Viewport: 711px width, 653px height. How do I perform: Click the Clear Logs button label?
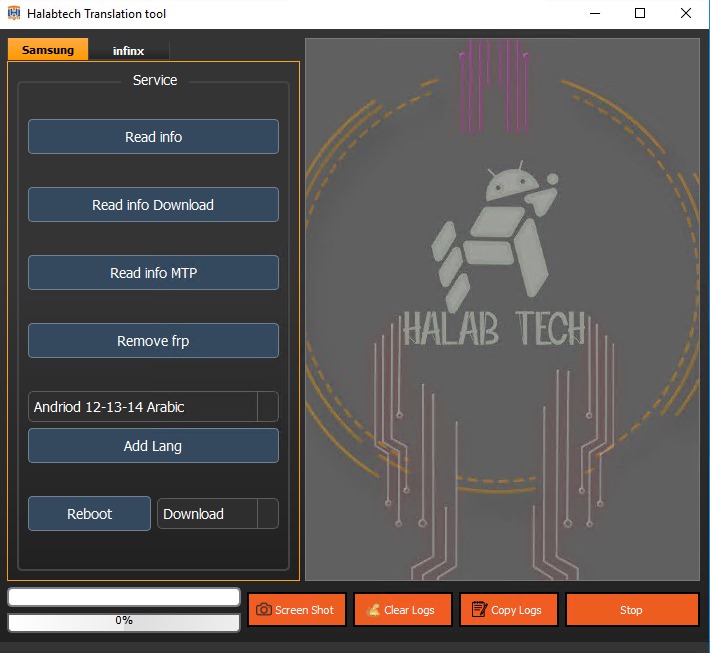tap(409, 610)
